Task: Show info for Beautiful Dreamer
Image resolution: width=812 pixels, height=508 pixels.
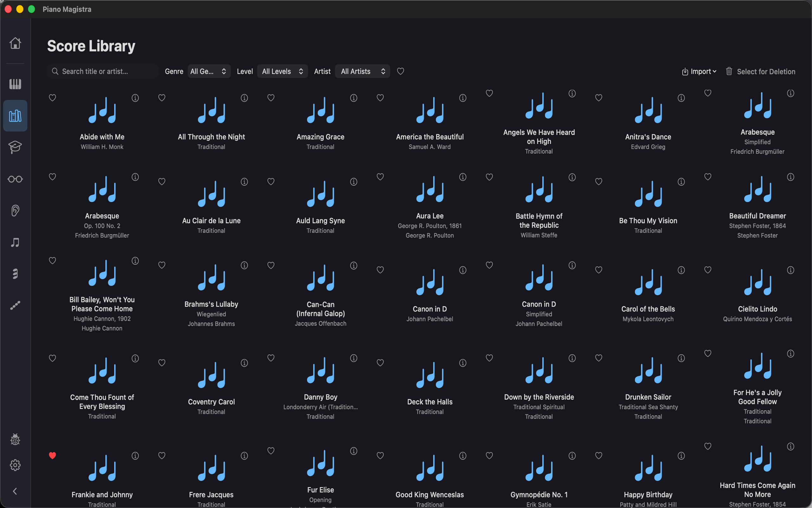Action: pyautogui.click(x=790, y=177)
